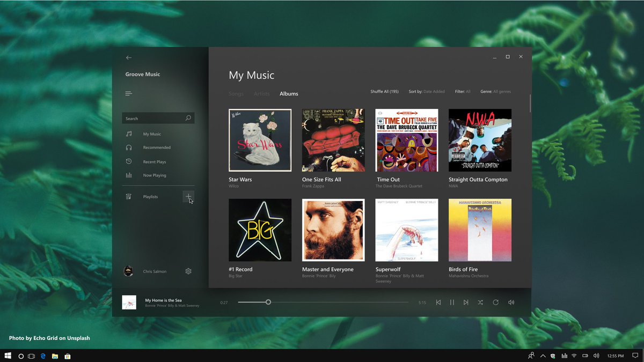Click the playback progress slider handle
The width and height of the screenshot is (644, 362).
pos(268,302)
